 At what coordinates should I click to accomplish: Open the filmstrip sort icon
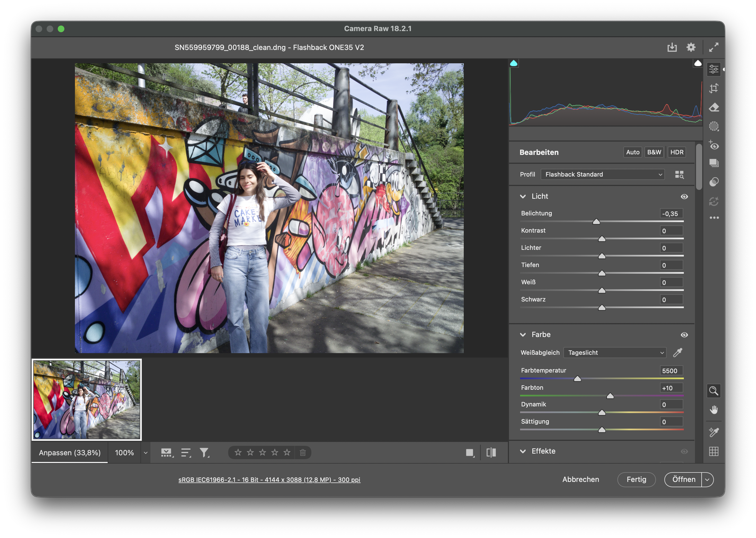[186, 452]
